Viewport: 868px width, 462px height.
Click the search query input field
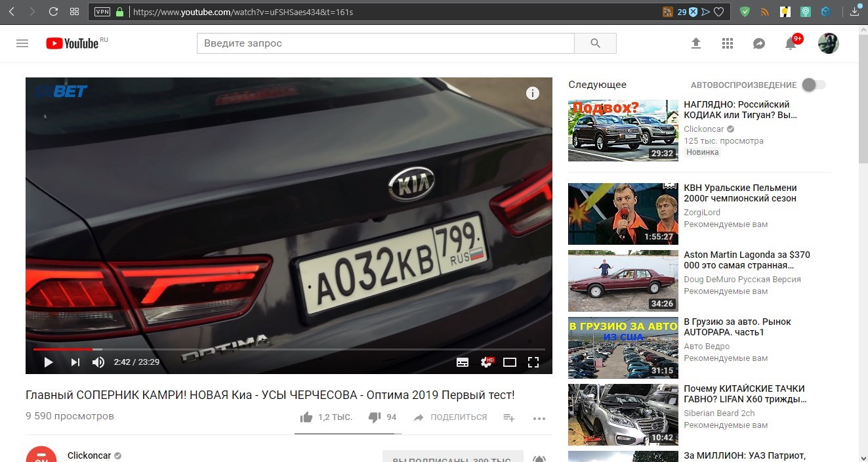coord(385,43)
